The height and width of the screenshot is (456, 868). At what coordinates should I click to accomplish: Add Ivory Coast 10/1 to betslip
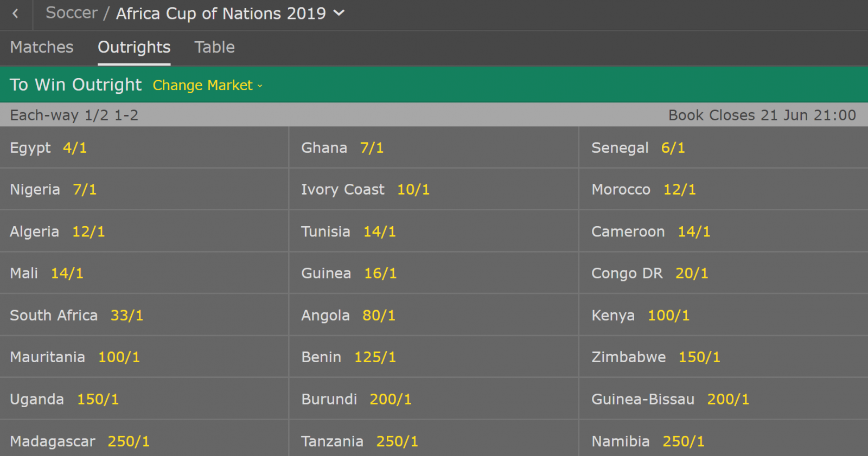click(413, 190)
